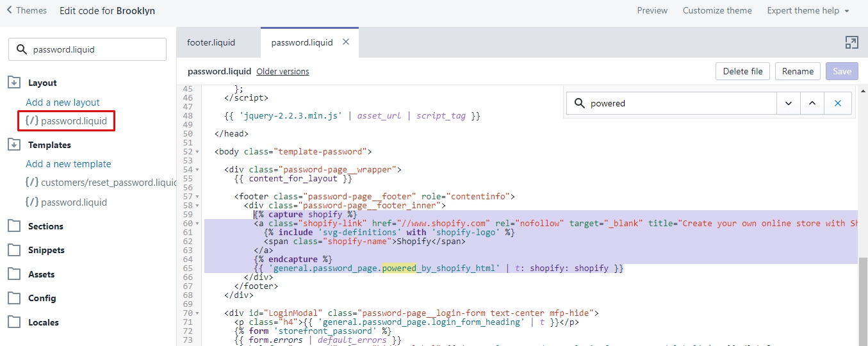Fold code at line 57 footer arrow
Image resolution: width=868 pixels, height=346 pixels.
pos(197,196)
